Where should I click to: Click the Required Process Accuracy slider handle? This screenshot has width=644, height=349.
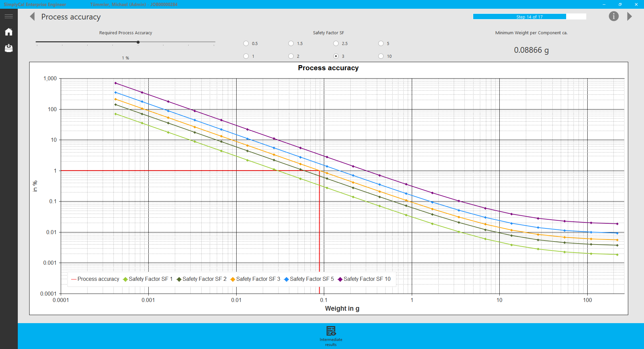pyautogui.click(x=138, y=42)
